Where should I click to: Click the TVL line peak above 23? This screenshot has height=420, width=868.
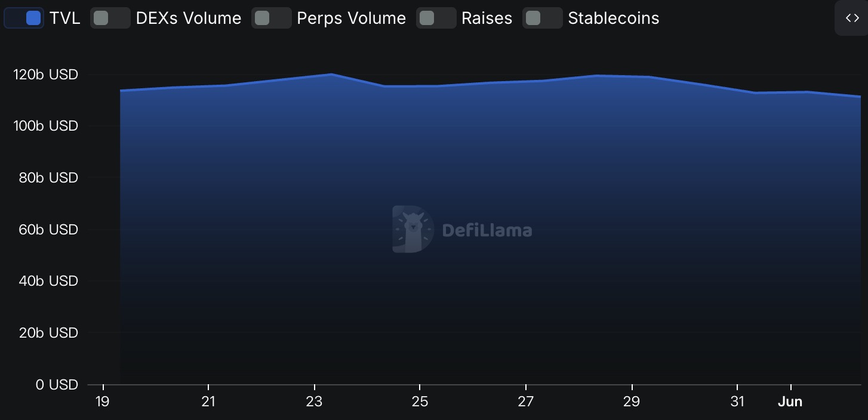point(331,74)
